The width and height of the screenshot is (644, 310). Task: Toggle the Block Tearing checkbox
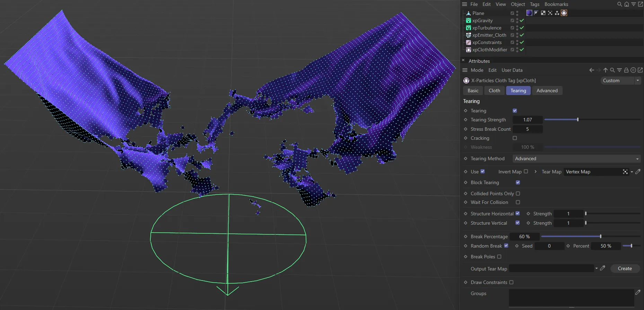point(518,182)
